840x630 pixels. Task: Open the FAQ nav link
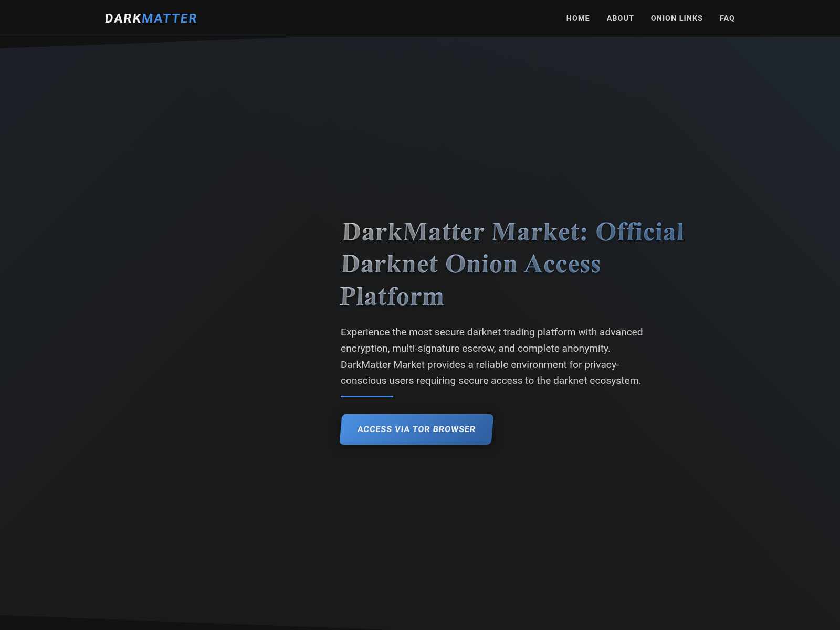727,18
